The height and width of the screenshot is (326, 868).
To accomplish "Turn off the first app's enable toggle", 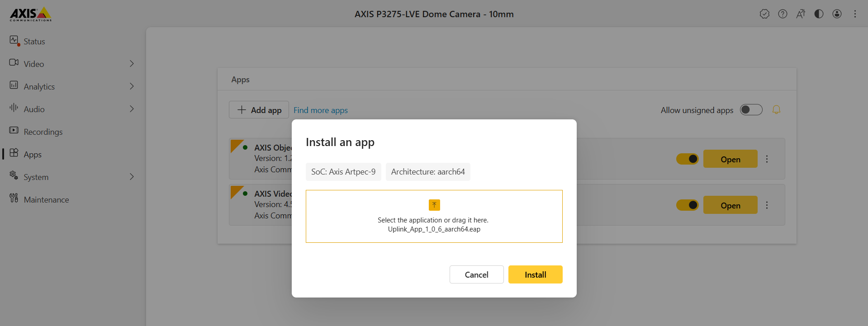I will pos(687,159).
